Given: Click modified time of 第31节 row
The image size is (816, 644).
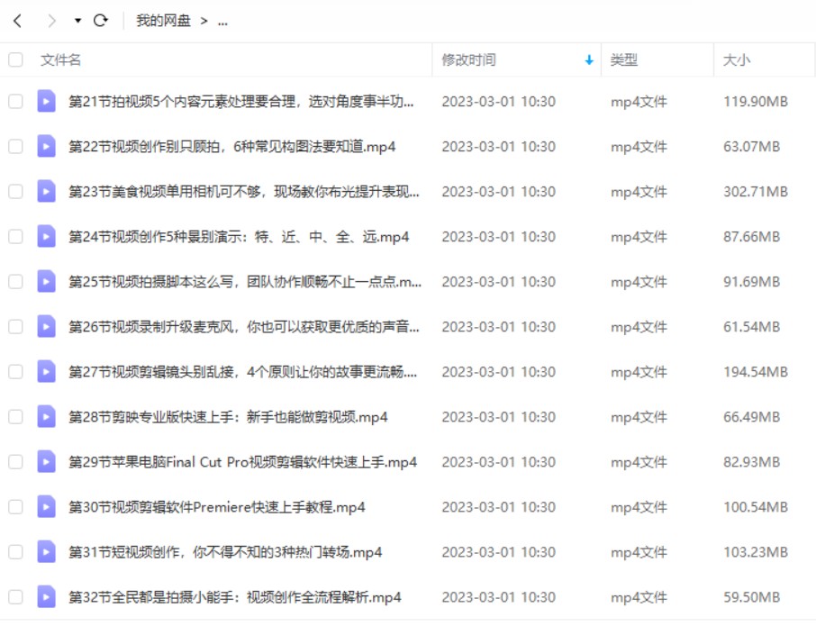Looking at the screenshot, I should pyautogui.click(x=499, y=552).
